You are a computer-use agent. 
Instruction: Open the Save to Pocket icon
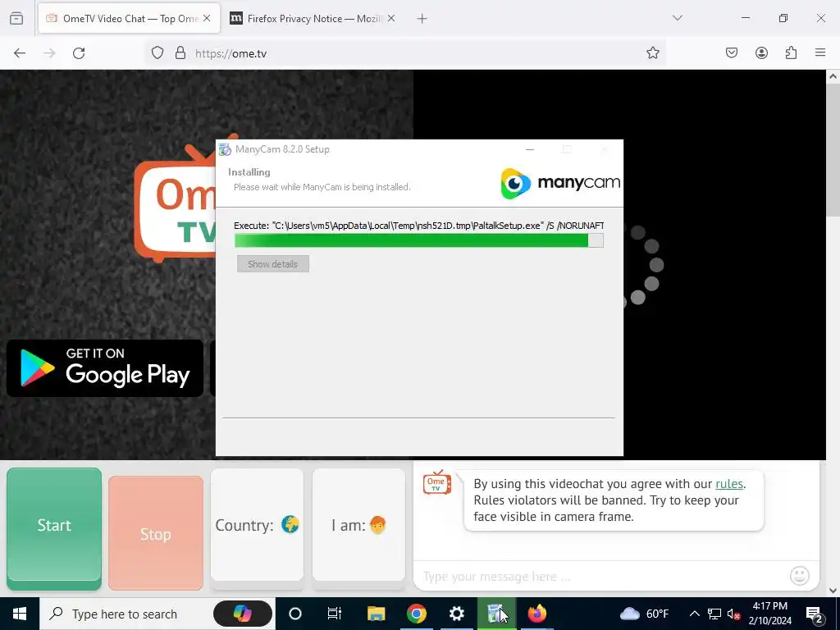[731, 52]
